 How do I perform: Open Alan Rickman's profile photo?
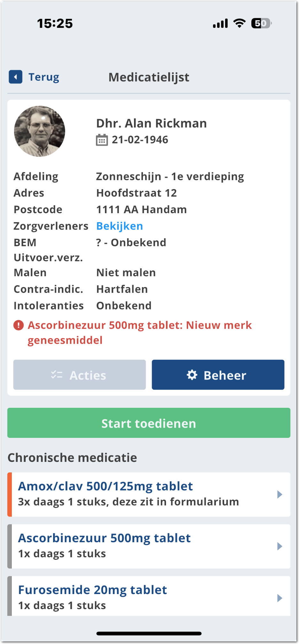click(40, 131)
